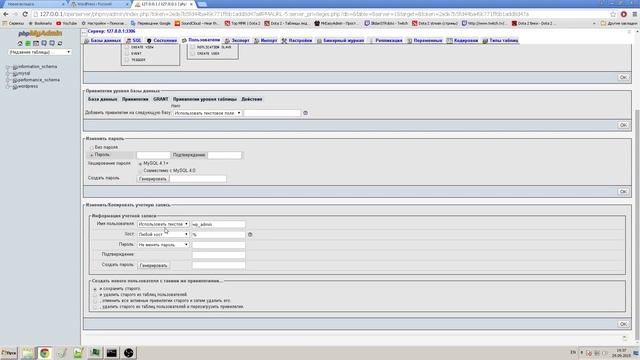Click the password confirmation field in change password
Image resolution: width=640 pixels, height=360 pixels.
coord(224,155)
